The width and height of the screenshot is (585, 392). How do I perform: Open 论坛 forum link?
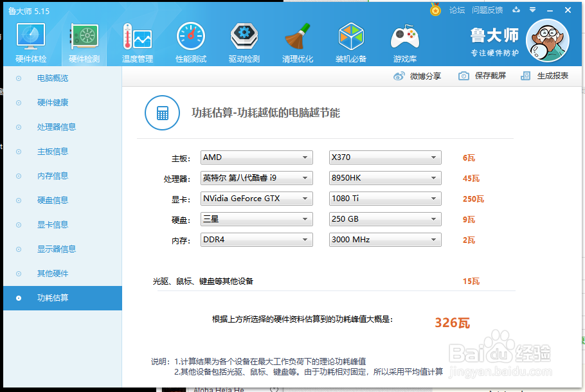457,10
